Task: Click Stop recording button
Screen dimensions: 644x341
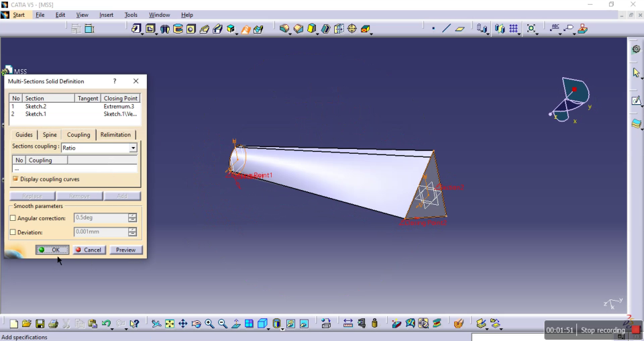Action: coord(609,330)
